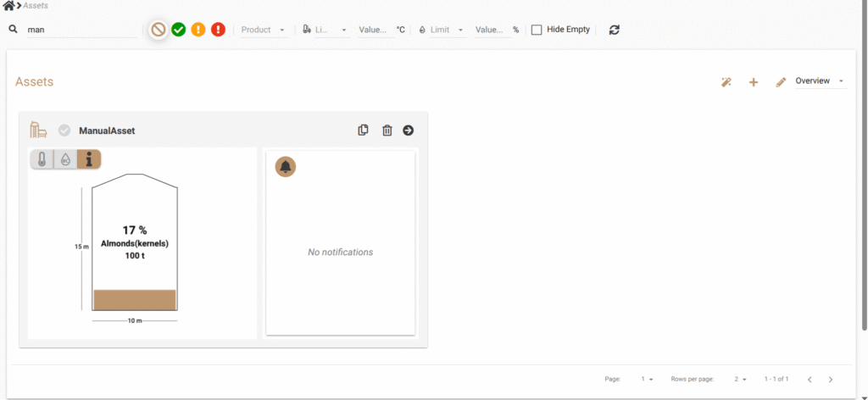Copy the ManualAsset card
Image resolution: width=868 pixels, height=400 pixels.
(x=363, y=131)
